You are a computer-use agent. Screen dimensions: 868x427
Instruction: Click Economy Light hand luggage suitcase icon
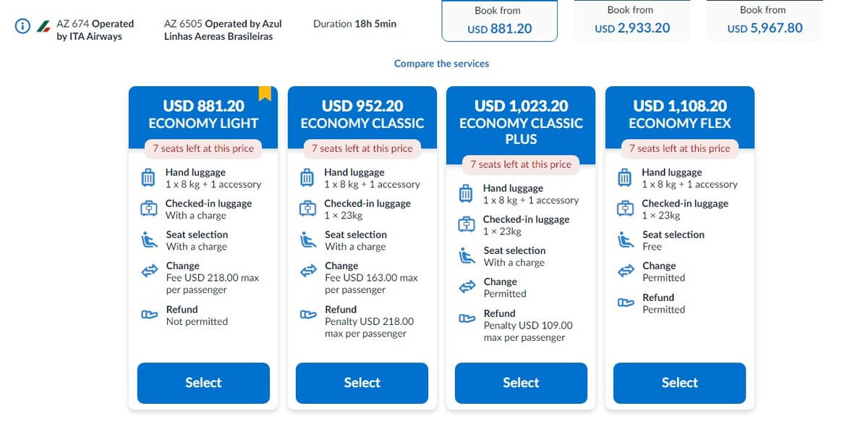pyautogui.click(x=148, y=178)
